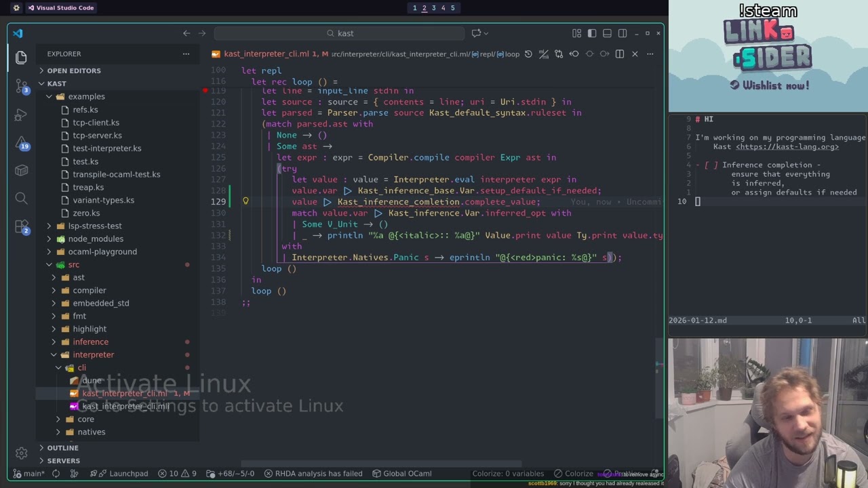Switch to virtual workspace 3
Screen dimensions: 868x488
(x=433, y=7)
